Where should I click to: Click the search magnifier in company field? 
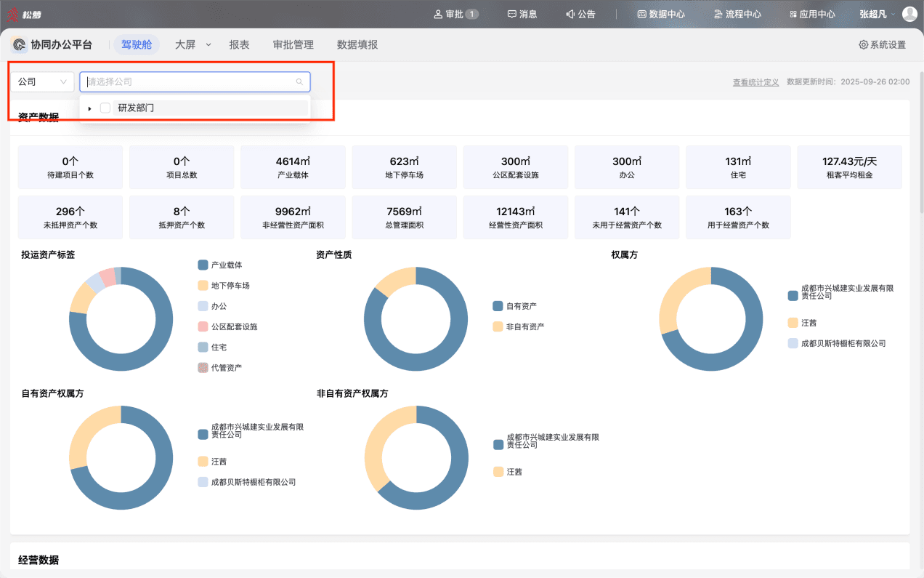click(299, 82)
